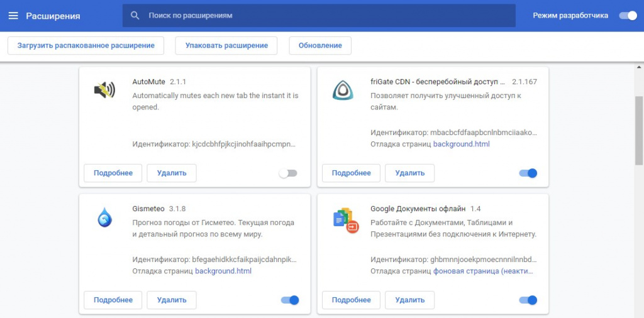
Task: Open friGate background.html debug link
Action: 461,145
